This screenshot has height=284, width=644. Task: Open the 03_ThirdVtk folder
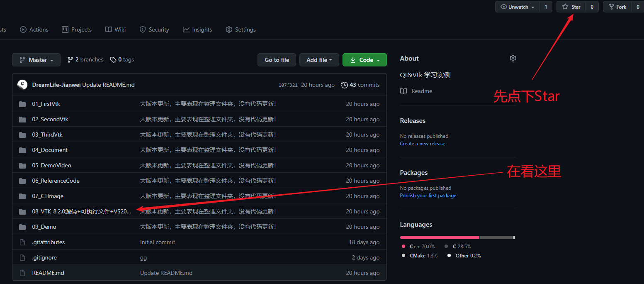tap(47, 135)
